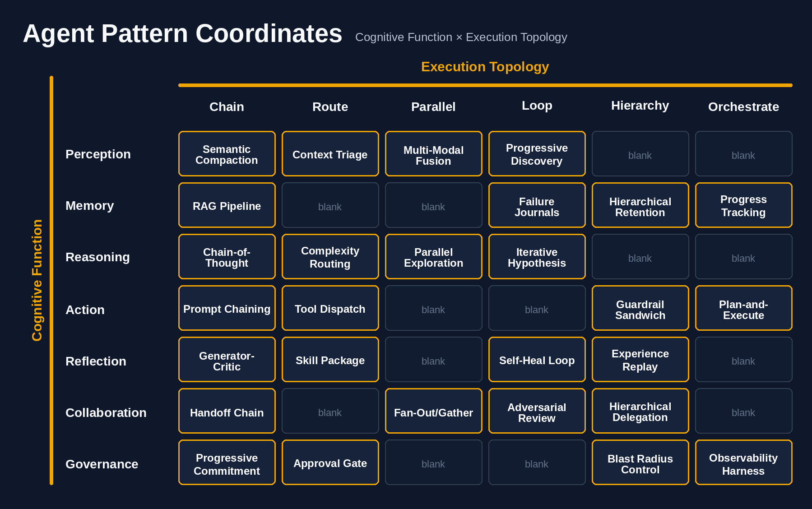Click the Progressive Discovery card

(537, 154)
